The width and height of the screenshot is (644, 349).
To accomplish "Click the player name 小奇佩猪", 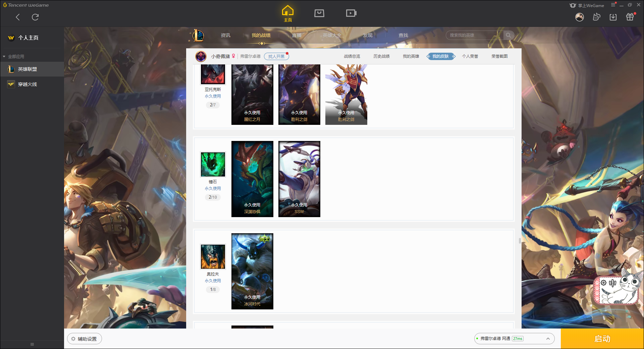I will click(220, 56).
